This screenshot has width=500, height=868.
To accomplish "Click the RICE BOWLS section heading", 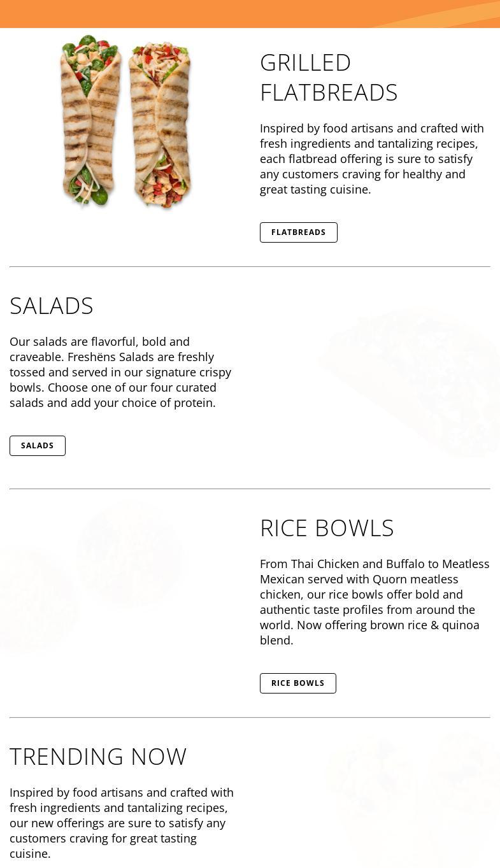I will (327, 527).
